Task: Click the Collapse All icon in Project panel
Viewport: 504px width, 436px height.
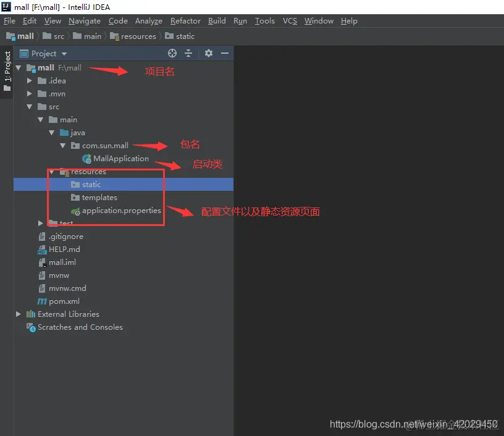Action: pos(188,53)
